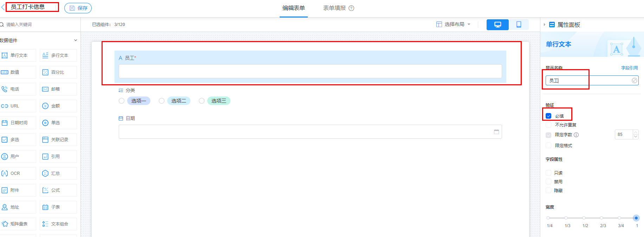The image size is (644, 237).
Task: Select the 分类 field label
Action: [130, 90]
